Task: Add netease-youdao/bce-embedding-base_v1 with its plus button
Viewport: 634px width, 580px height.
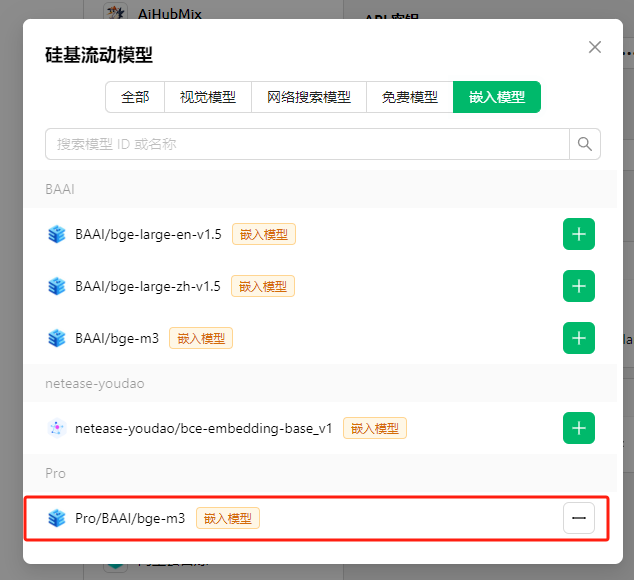Action: coord(579,428)
